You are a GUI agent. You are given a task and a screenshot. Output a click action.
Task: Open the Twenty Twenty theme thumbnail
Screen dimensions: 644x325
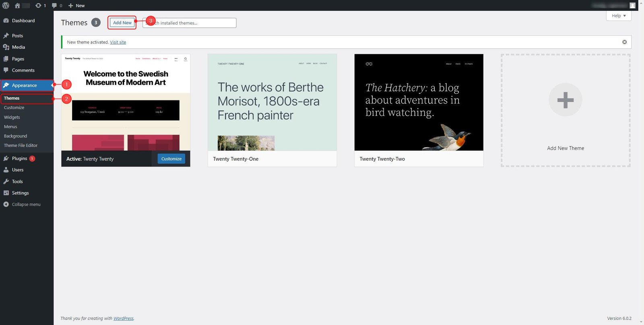(x=126, y=103)
